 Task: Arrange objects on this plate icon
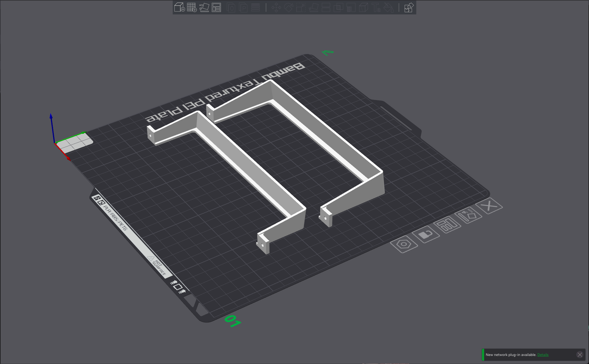pos(447,225)
